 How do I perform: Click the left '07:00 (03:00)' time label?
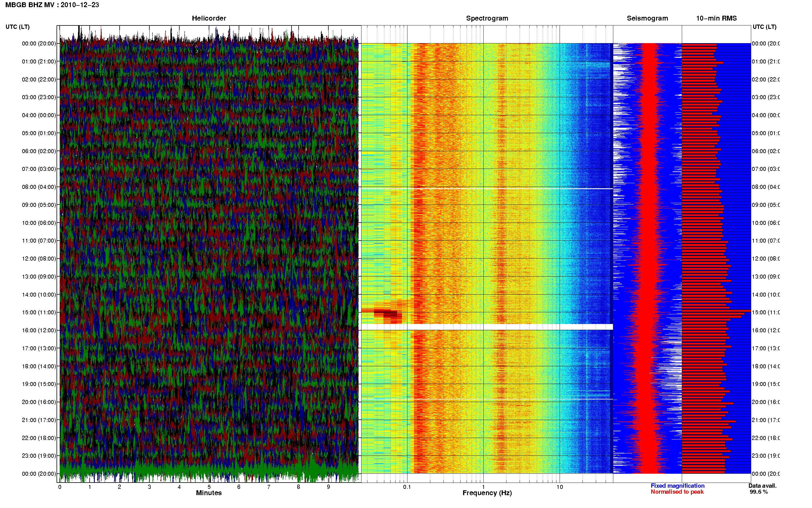coord(39,169)
